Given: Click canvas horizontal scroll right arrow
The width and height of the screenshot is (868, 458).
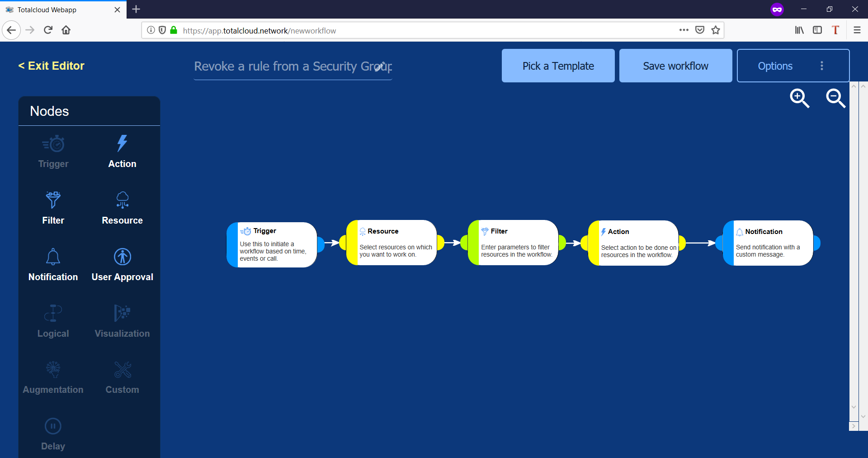Looking at the screenshot, I should 854,426.
